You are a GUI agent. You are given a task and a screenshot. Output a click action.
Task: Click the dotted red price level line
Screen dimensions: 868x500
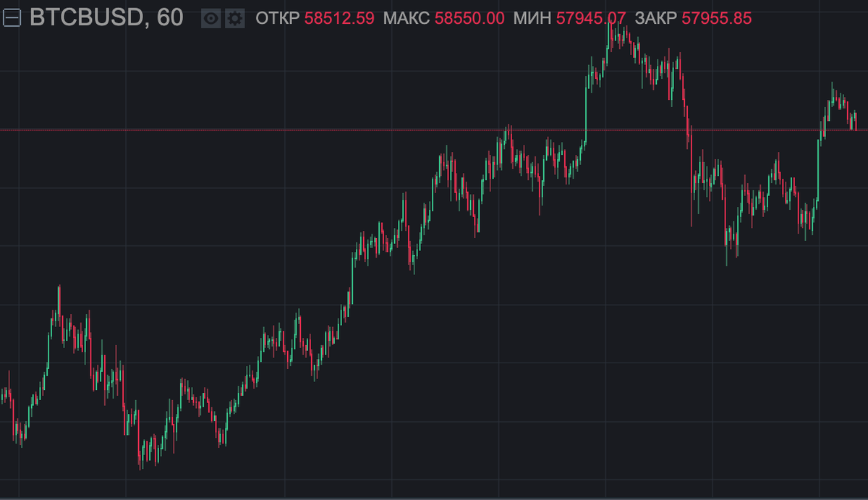tap(289, 130)
